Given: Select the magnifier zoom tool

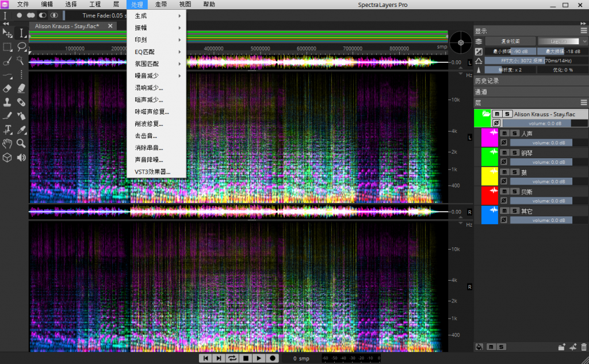Looking at the screenshot, I should click(x=21, y=144).
